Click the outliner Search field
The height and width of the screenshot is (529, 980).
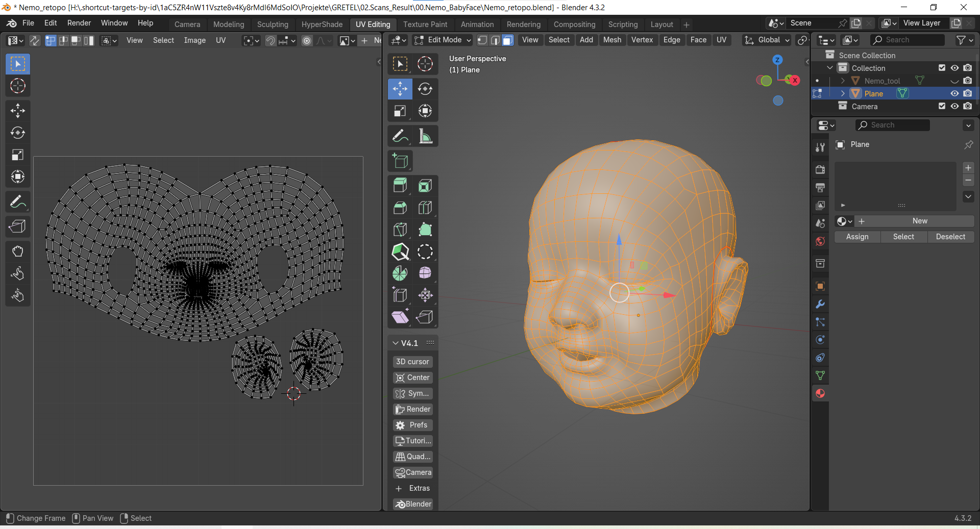point(907,40)
